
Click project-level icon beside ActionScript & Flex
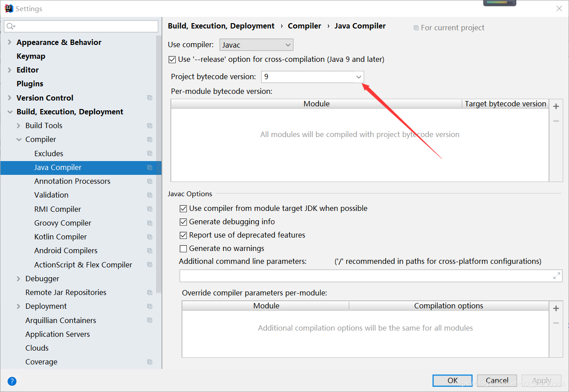click(149, 265)
